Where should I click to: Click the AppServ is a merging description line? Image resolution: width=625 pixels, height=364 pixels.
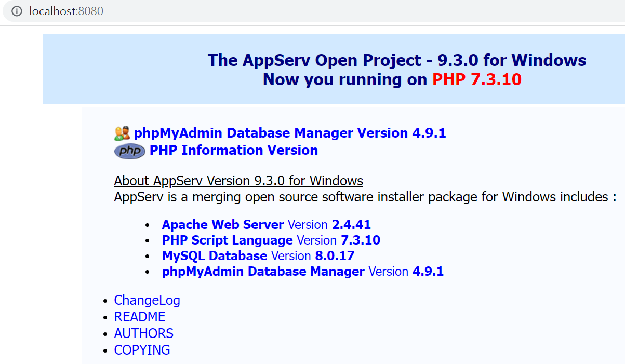[365, 197]
